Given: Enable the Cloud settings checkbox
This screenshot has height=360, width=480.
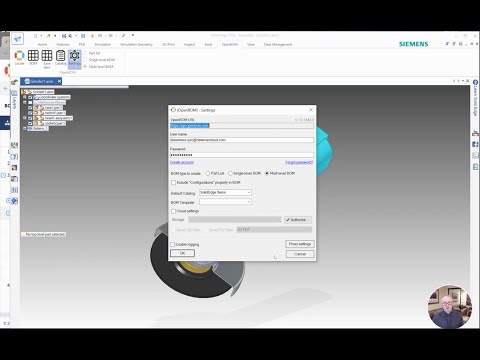Looking at the screenshot, I should click(x=173, y=211).
